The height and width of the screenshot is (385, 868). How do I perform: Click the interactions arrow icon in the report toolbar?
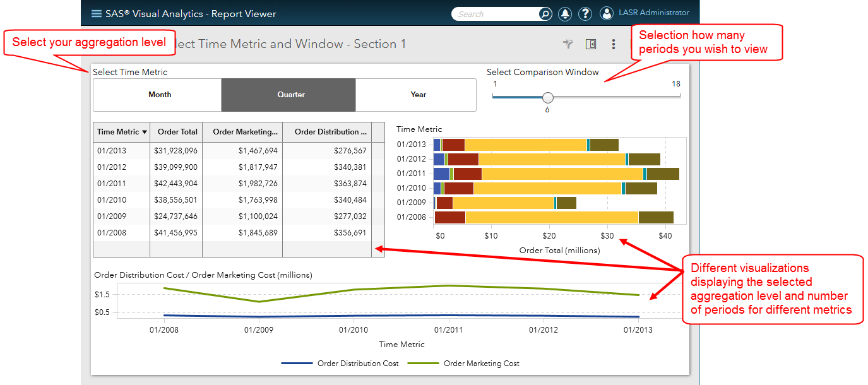(568, 44)
